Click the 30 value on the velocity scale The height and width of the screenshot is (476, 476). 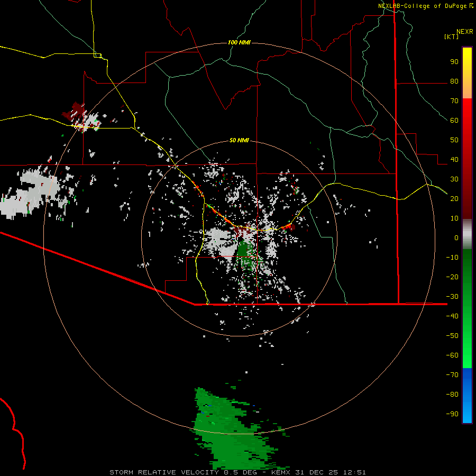pyautogui.click(x=454, y=179)
